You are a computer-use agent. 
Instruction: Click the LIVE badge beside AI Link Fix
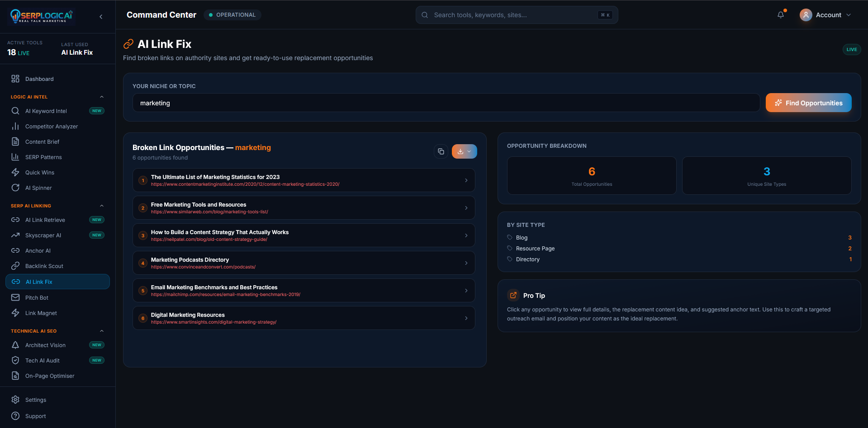(x=852, y=50)
